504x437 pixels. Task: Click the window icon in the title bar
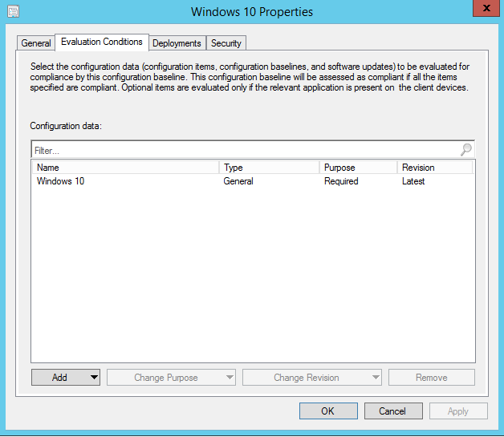(13, 11)
